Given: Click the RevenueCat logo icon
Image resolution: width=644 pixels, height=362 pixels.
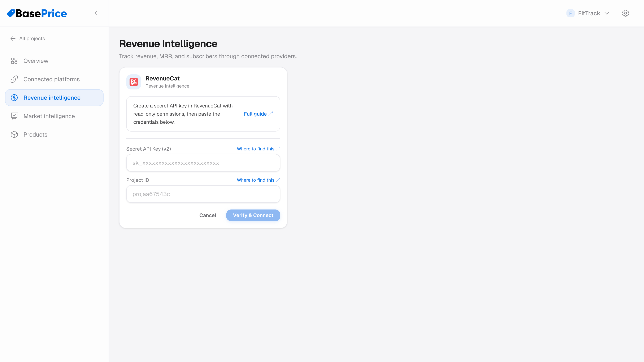Looking at the screenshot, I should 134,82.
